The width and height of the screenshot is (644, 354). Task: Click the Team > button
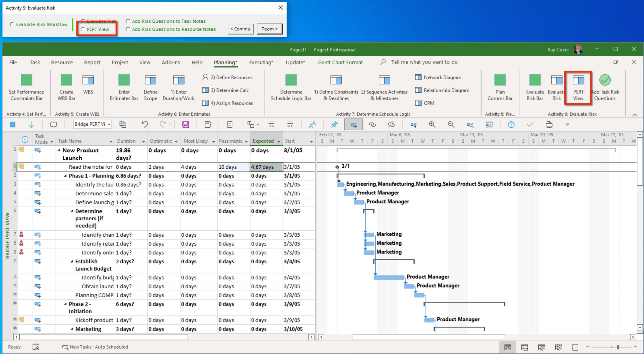(269, 29)
